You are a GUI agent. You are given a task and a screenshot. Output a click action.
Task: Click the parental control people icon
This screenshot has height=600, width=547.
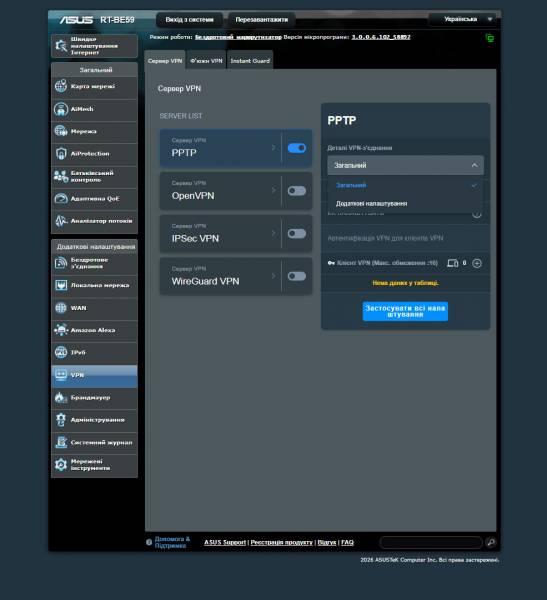click(61, 176)
